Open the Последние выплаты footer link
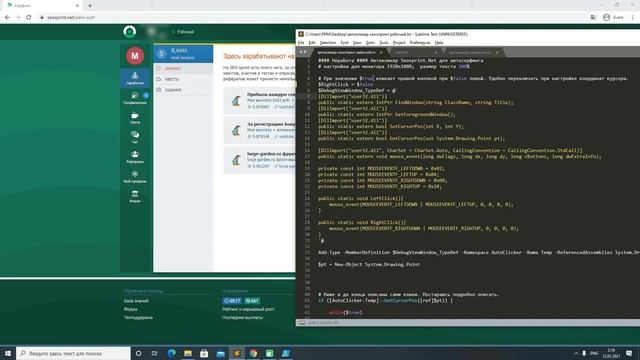The image size is (640, 360). [x=242, y=317]
